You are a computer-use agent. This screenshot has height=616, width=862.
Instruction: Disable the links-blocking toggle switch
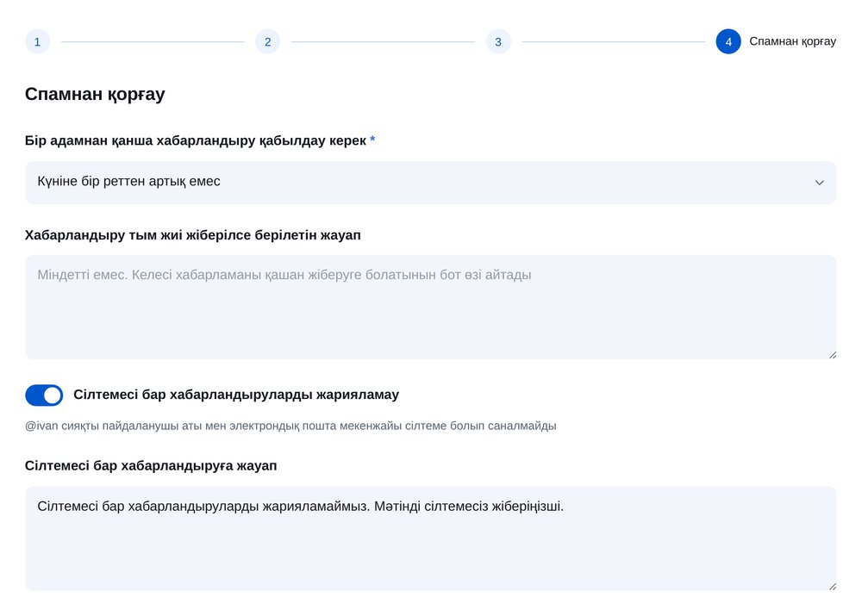point(44,395)
